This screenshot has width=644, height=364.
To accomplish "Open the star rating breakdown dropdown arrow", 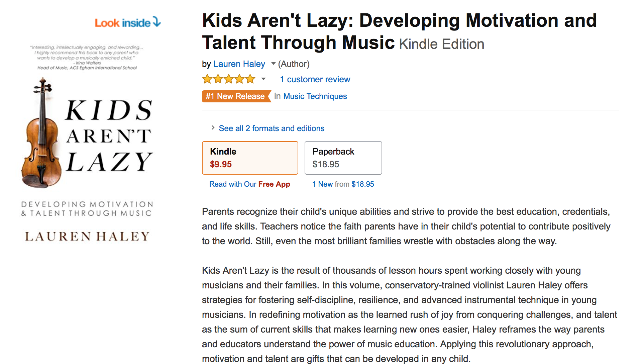I will 263,79.
